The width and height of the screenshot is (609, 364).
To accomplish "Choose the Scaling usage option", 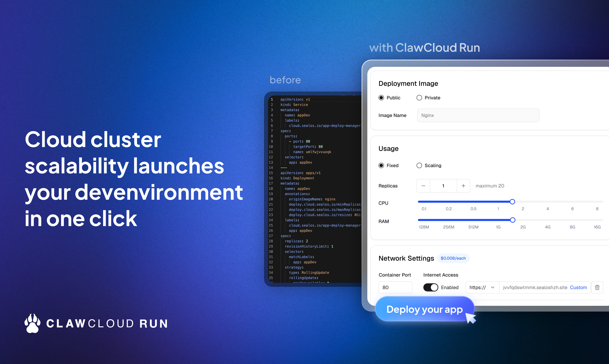I will click(x=419, y=166).
